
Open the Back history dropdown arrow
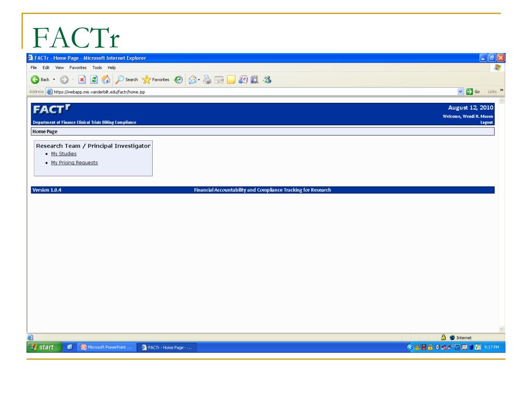pyautogui.click(x=54, y=79)
